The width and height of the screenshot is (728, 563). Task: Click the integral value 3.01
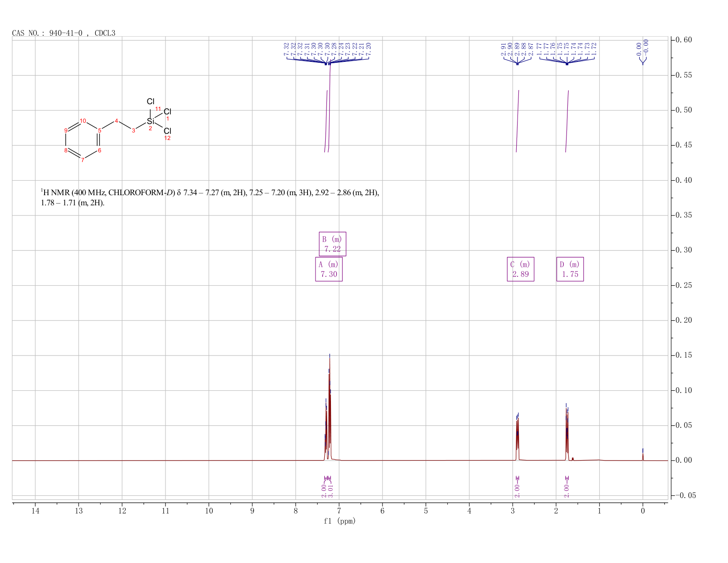pos(330,490)
